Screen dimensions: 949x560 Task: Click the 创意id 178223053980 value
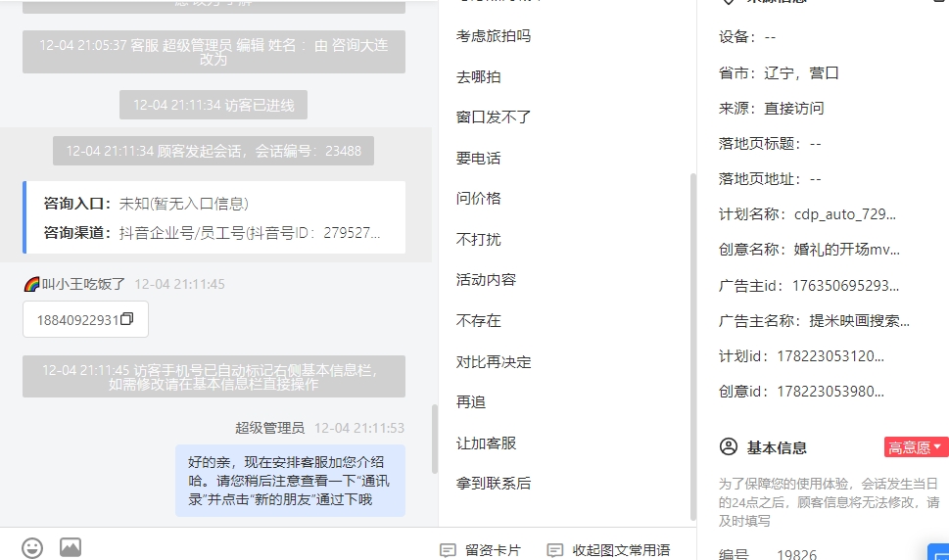830,392
